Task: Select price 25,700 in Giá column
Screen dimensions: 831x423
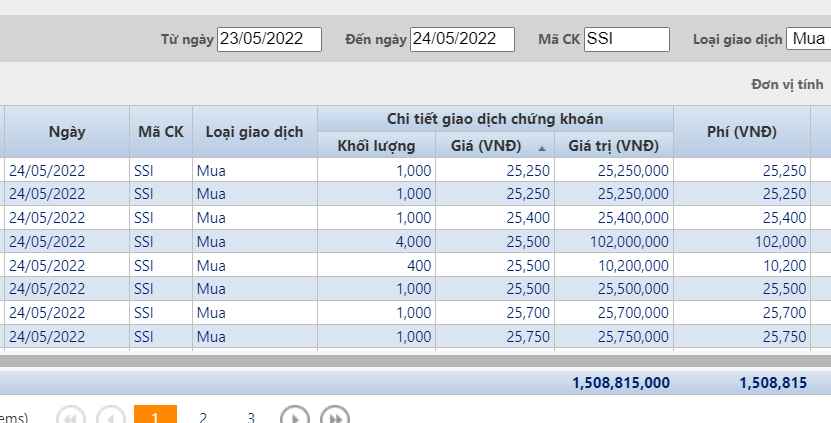Action: coord(528,313)
